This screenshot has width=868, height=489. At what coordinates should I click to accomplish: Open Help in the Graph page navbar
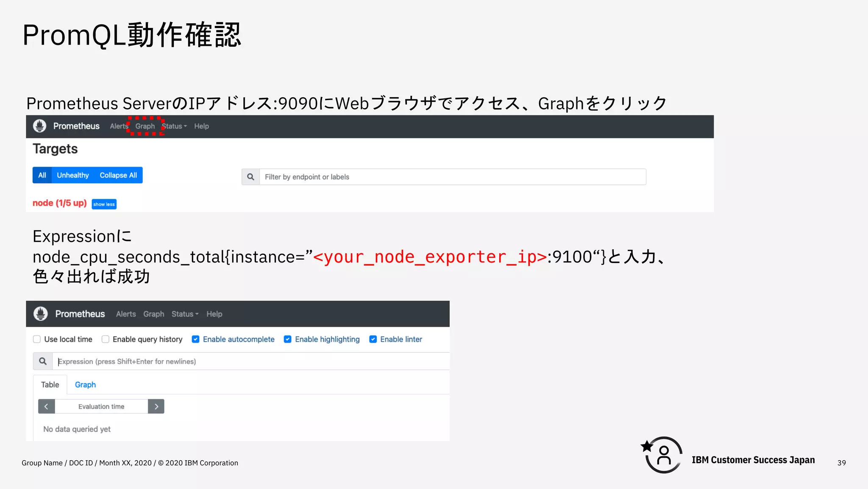[x=214, y=314]
